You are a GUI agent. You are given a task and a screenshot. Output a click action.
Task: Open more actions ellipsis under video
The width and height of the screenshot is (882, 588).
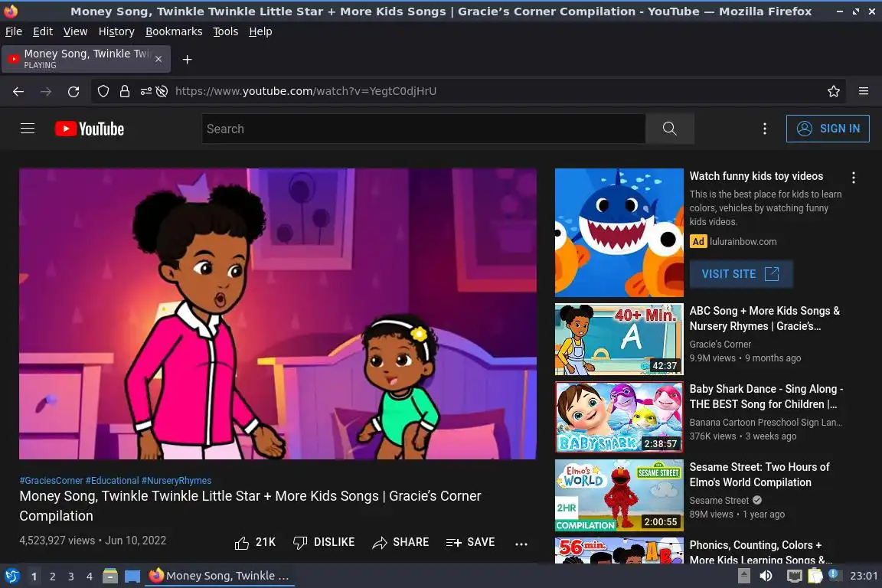pos(521,544)
